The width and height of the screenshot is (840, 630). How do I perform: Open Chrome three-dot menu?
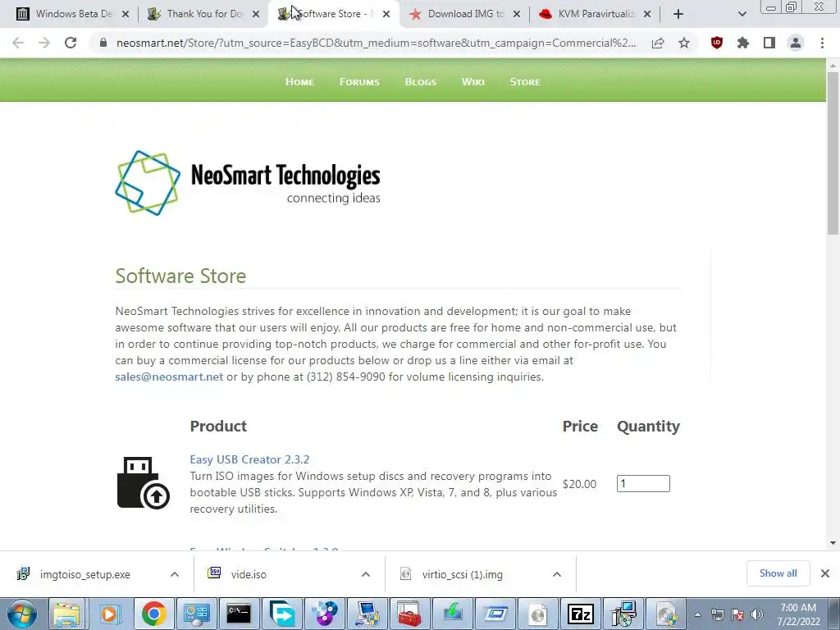point(822,43)
